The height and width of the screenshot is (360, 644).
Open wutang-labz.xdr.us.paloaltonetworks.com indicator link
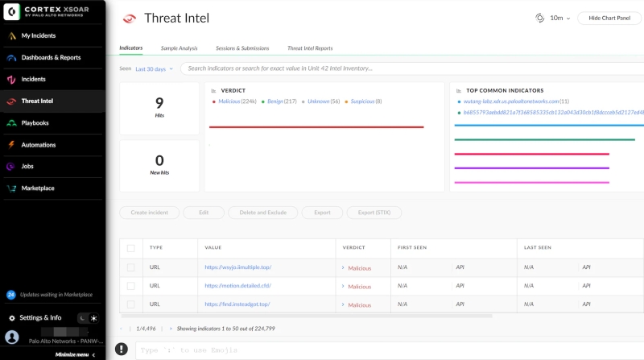tap(511, 101)
